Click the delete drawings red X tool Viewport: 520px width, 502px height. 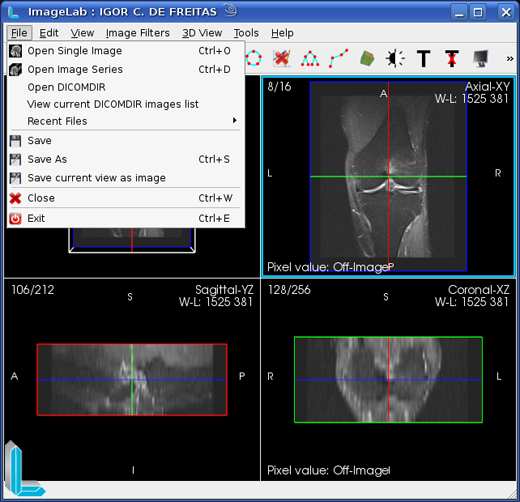tap(282, 58)
